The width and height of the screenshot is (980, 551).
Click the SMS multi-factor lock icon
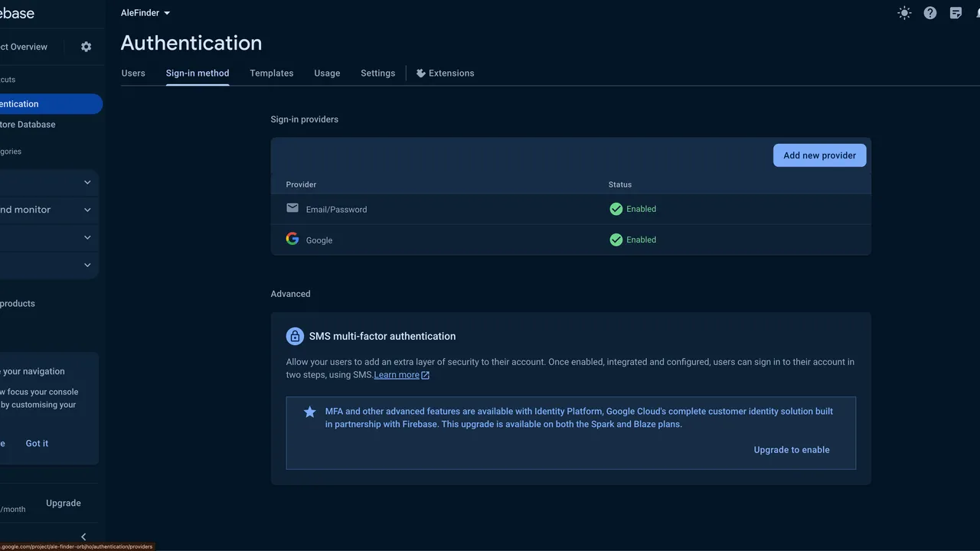pos(295,336)
